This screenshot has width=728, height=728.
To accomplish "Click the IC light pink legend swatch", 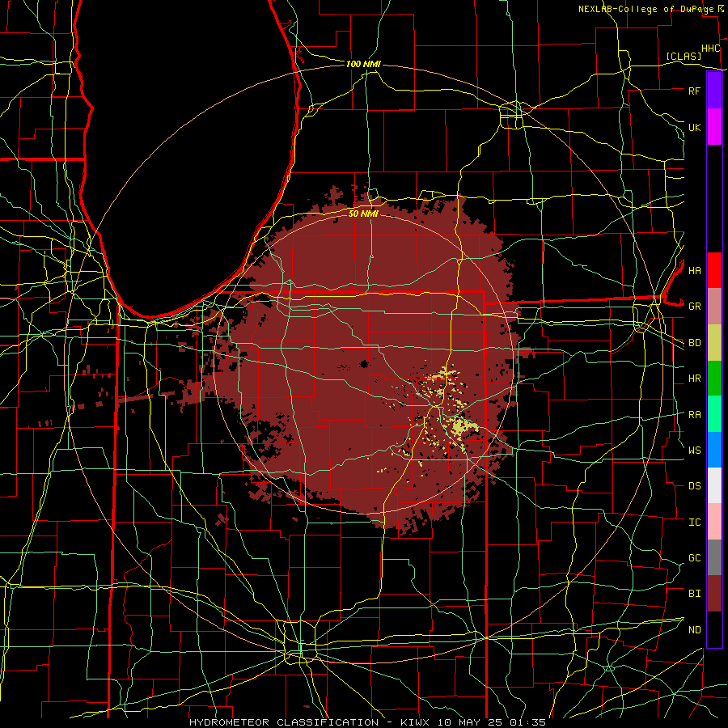I will tap(714, 522).
